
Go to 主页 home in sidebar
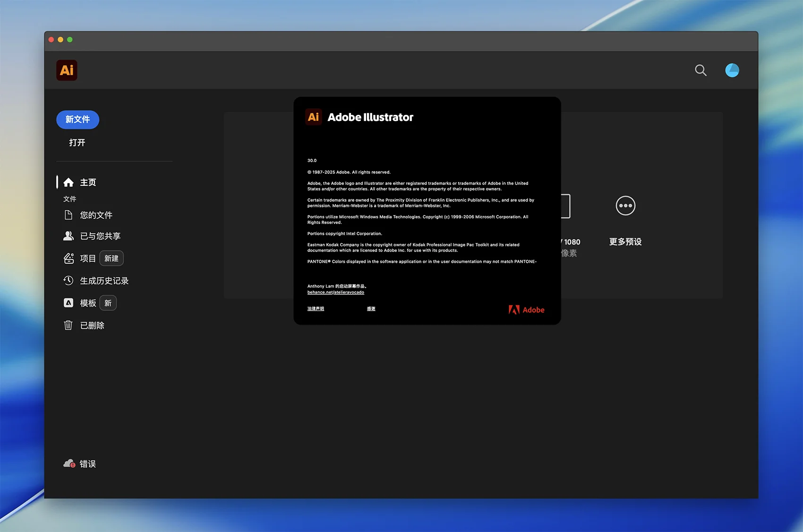[x=87, y=182]
